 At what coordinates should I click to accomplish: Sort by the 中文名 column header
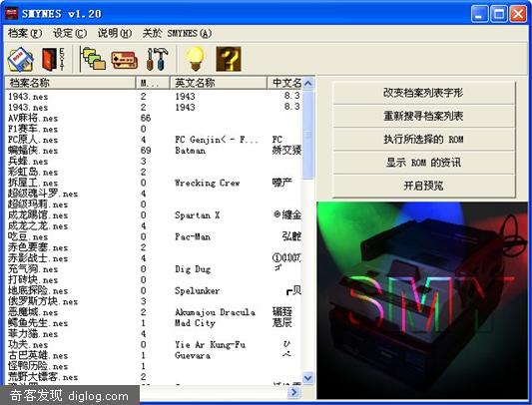(284, 83)
